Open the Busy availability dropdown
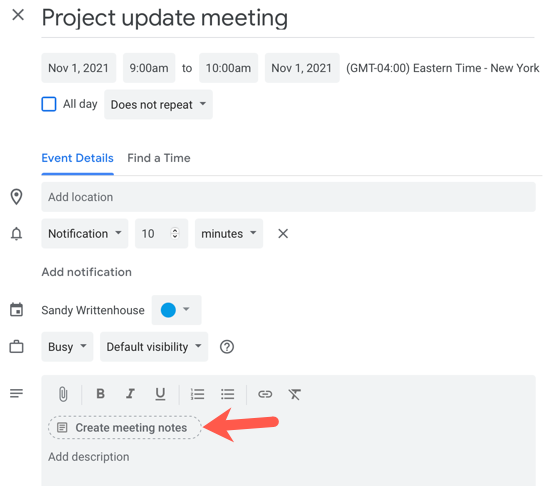The image size is (546, 486). [x=67, y=347]
